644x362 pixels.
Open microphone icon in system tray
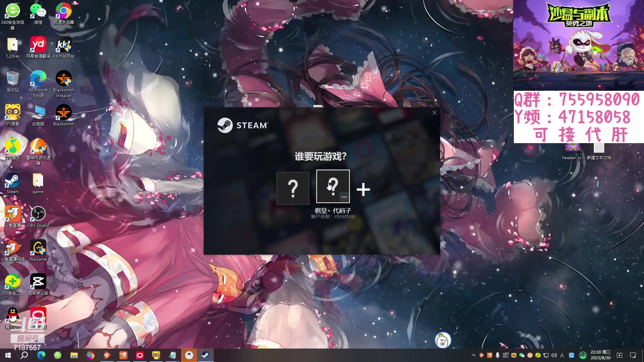[x=497, y=355]
